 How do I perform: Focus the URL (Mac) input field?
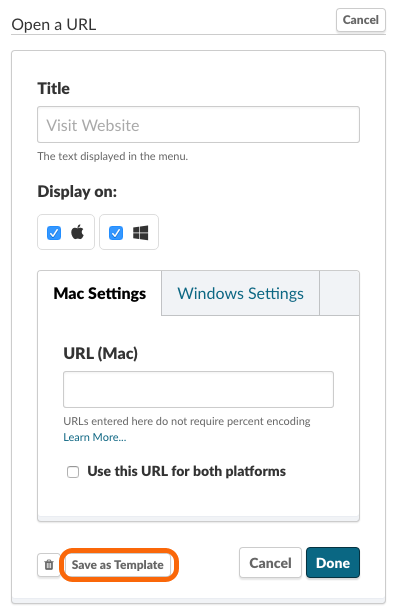pos(198,389)
